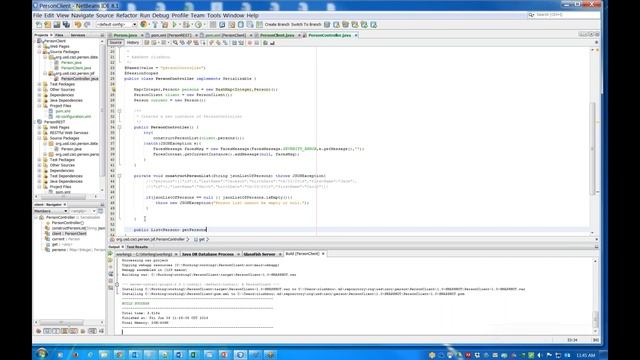Collapse the PersonREST project node

tap(35, 122)
